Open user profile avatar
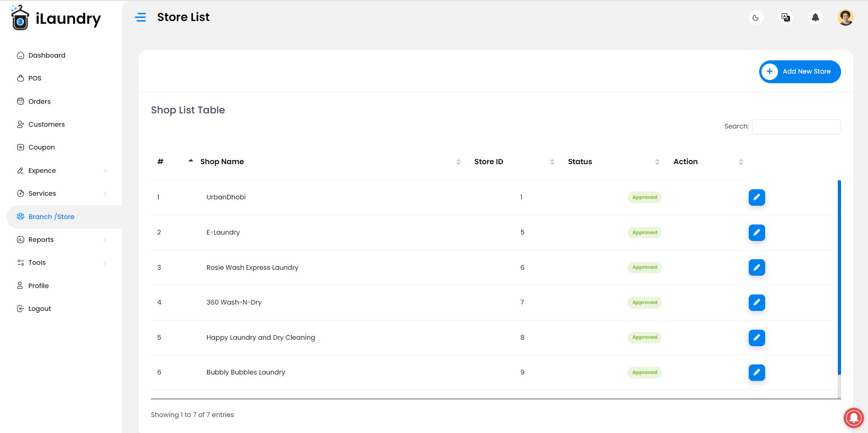 pyautogui.click(x=845, y=18)
